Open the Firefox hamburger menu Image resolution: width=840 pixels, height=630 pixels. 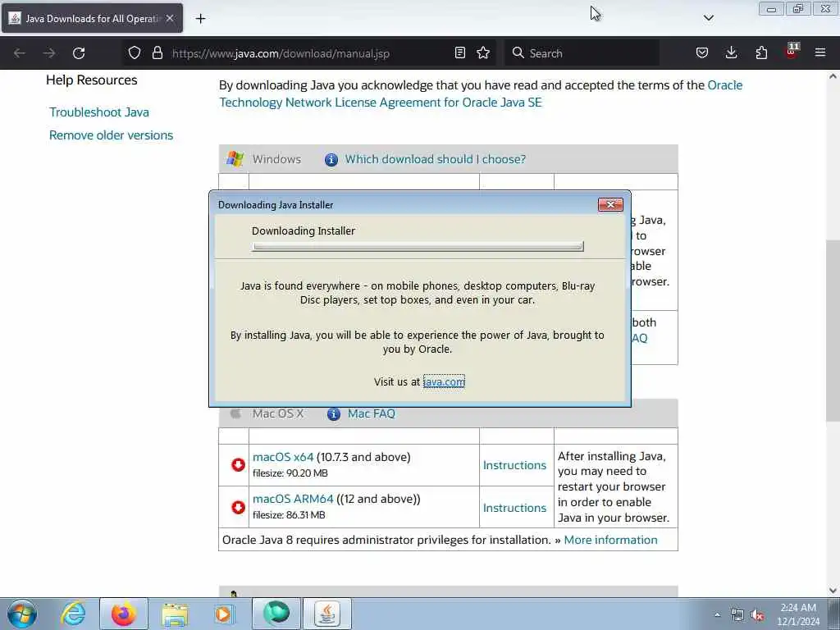click(820, 53)
